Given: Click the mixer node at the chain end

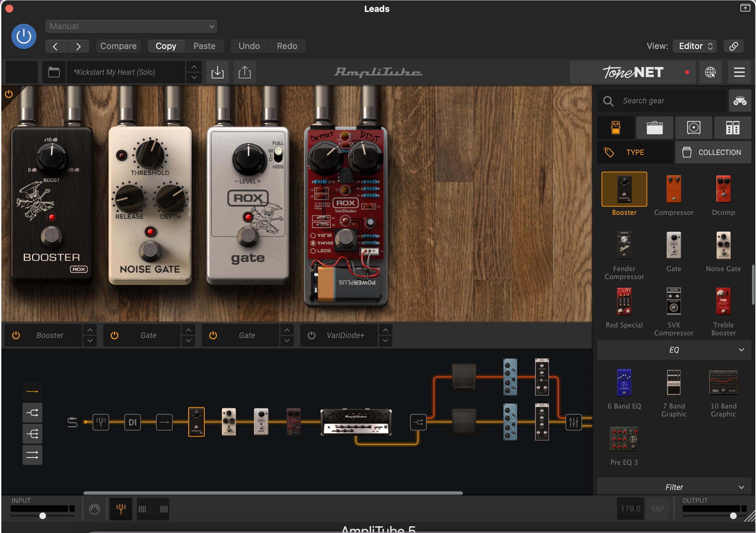Looking at the screenshot, I should click(x=573, y=422).
